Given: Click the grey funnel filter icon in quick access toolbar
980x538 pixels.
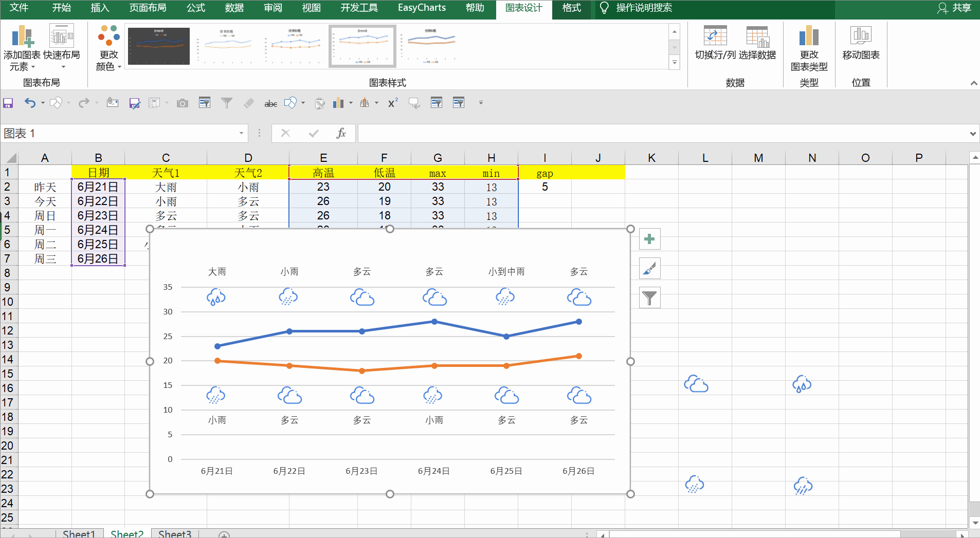Looking at the screenshot, I should point(226,103).
